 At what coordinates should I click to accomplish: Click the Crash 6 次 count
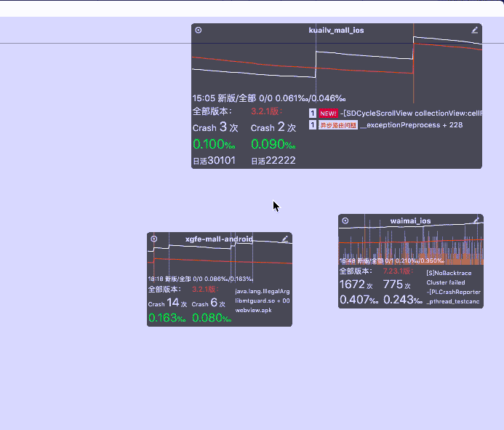click(208, 303)
